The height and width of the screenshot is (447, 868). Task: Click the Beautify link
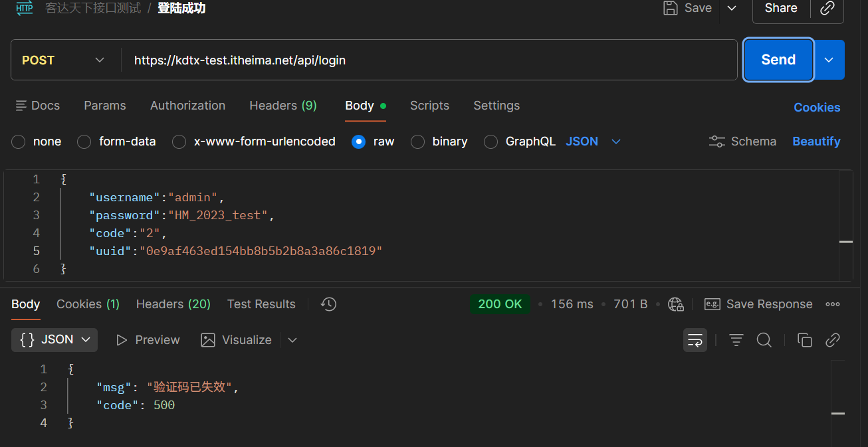click(x=816, y=141)
